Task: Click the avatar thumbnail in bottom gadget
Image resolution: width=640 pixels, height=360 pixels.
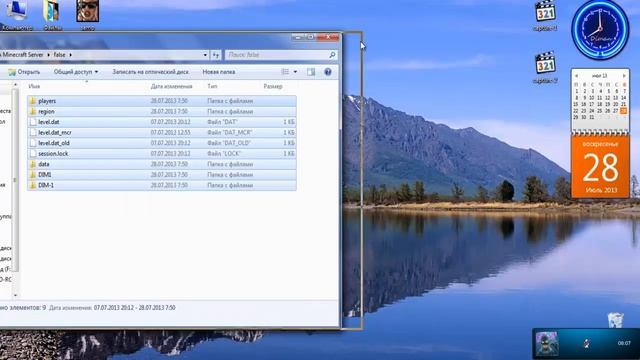Action: point(547,344)
